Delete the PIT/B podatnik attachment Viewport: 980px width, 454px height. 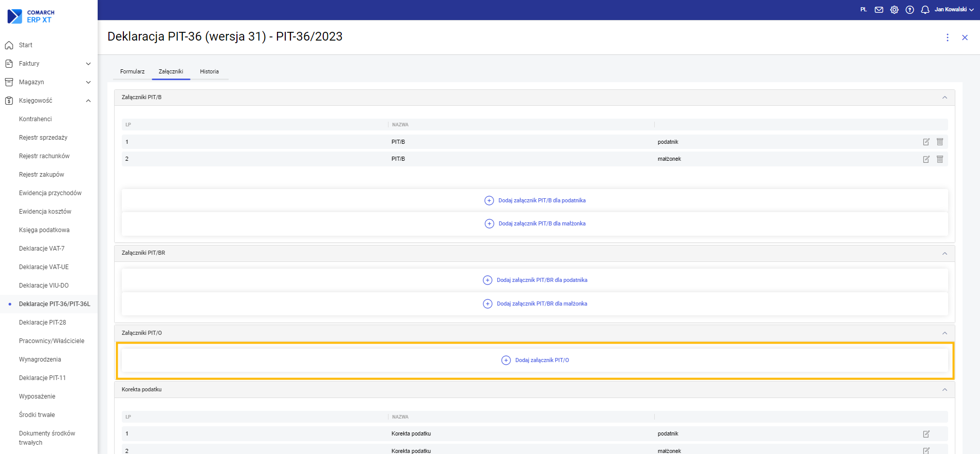[940, 142]
